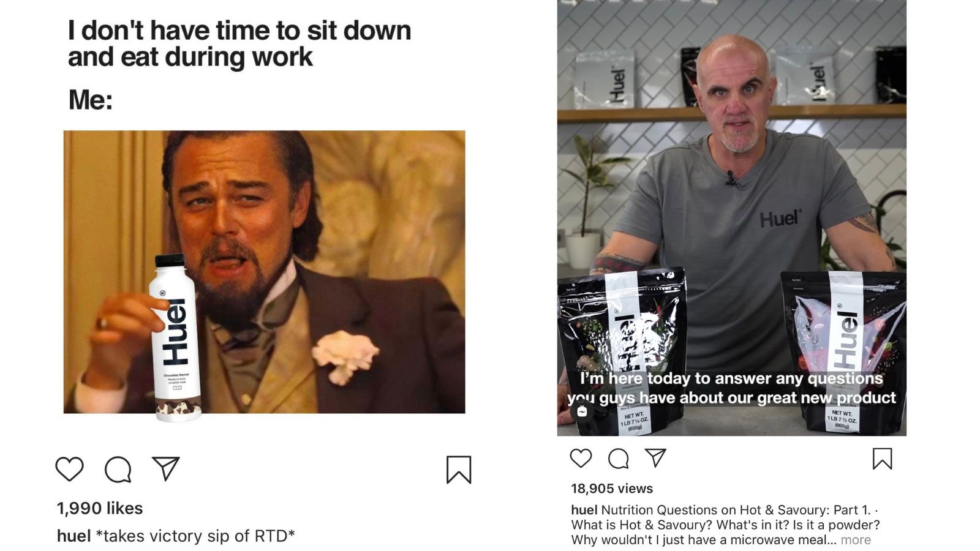Tap the video of the man in the Huel shirt
The image size is (980, 551).
pyautogui.click(x=731, y=218)
